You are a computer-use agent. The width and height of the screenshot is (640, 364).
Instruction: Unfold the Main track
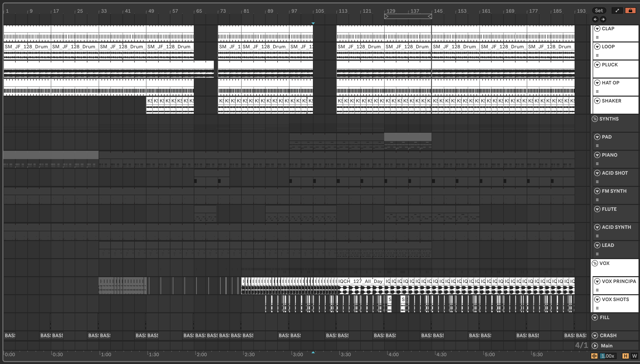coord(595,346)
